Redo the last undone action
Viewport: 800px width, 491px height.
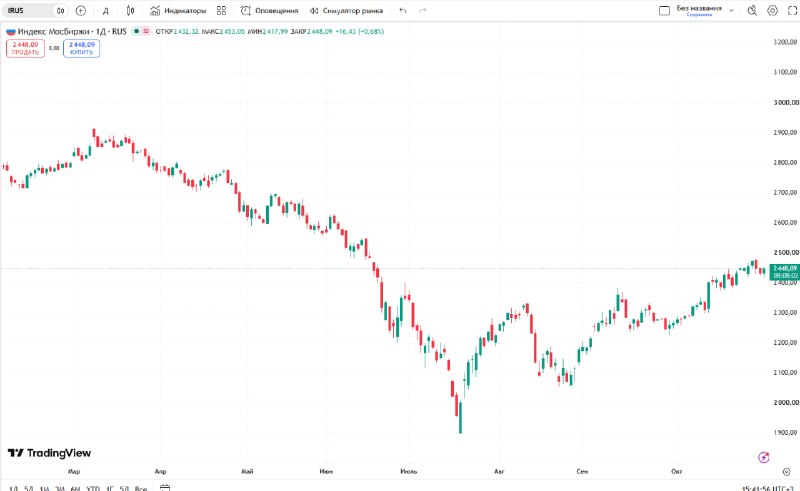(x=422, y=10)
